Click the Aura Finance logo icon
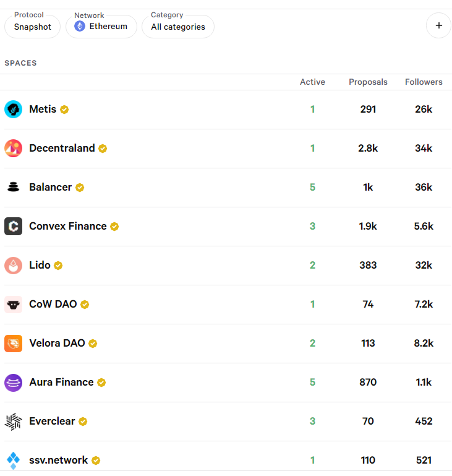 13,383
